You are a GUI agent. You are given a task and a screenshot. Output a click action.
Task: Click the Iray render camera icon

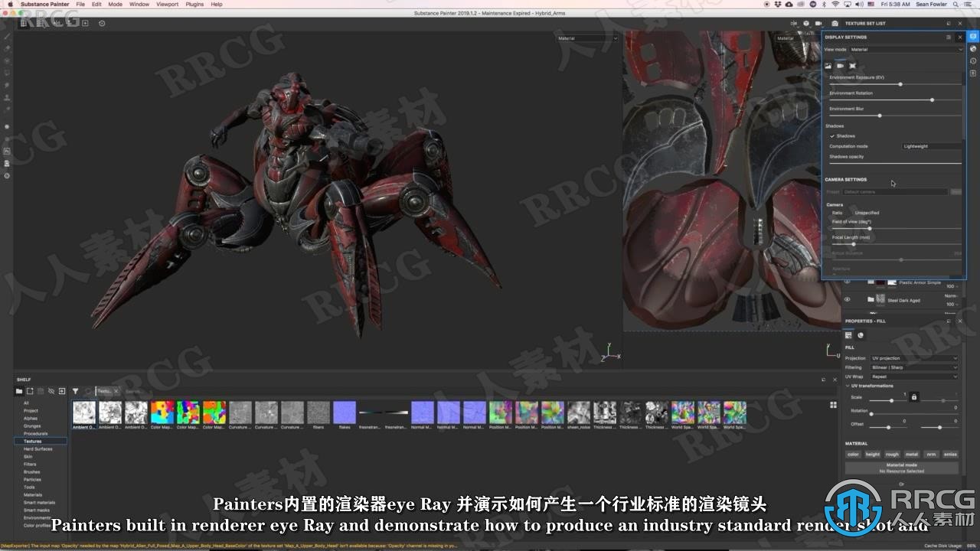(835, 23)
